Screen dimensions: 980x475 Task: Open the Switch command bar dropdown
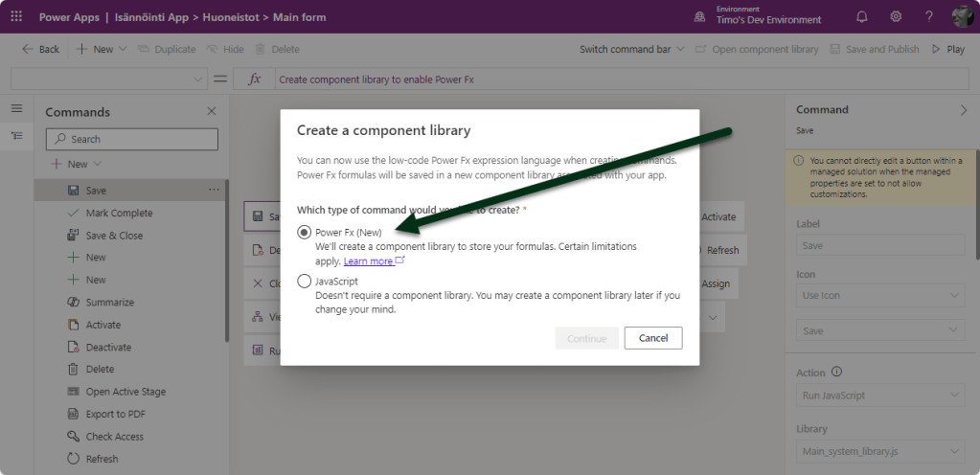[x=631, y=49]
